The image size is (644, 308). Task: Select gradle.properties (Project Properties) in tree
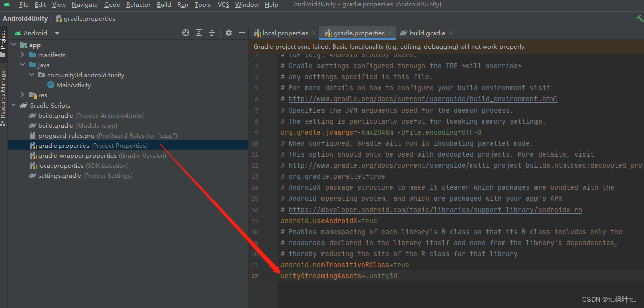(x=93, y=145)
